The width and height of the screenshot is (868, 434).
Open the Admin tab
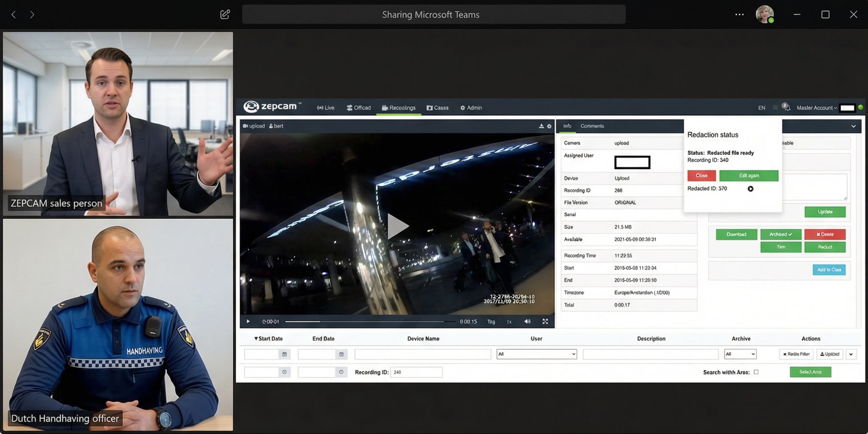[471, 108]
